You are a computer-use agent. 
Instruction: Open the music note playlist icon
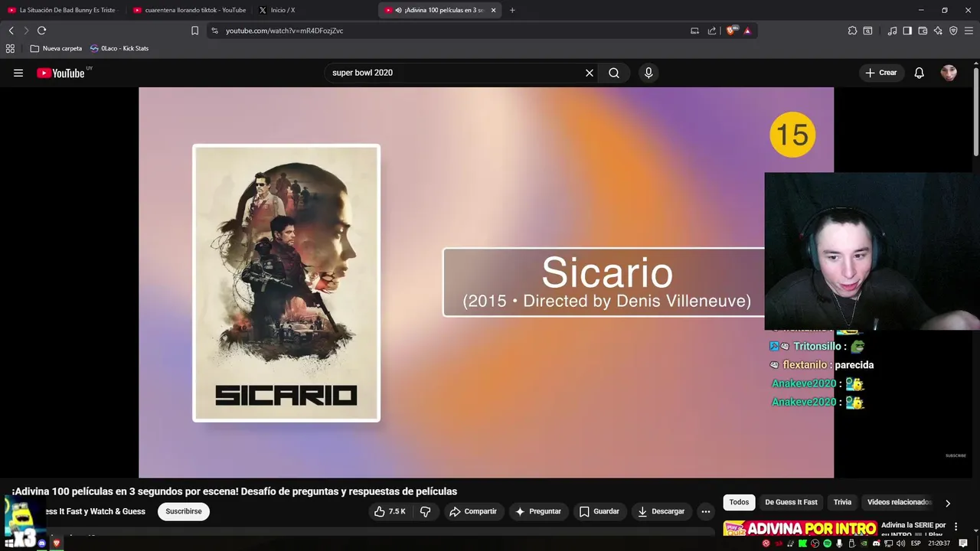[x=892, y=31]
